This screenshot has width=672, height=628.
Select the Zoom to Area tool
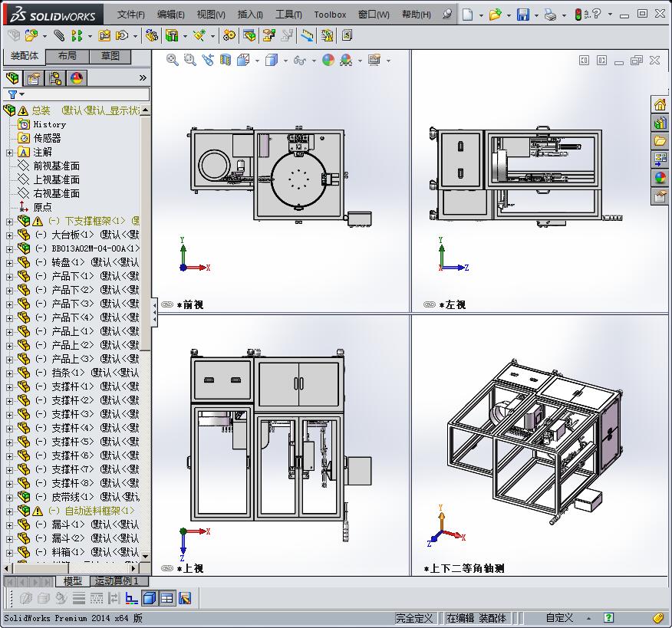coord(189,60)
